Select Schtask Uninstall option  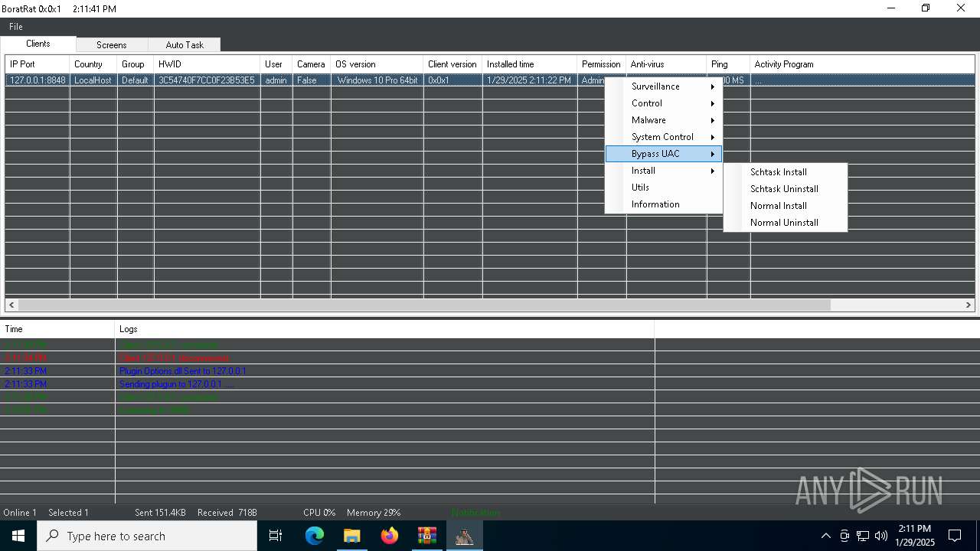786,189
